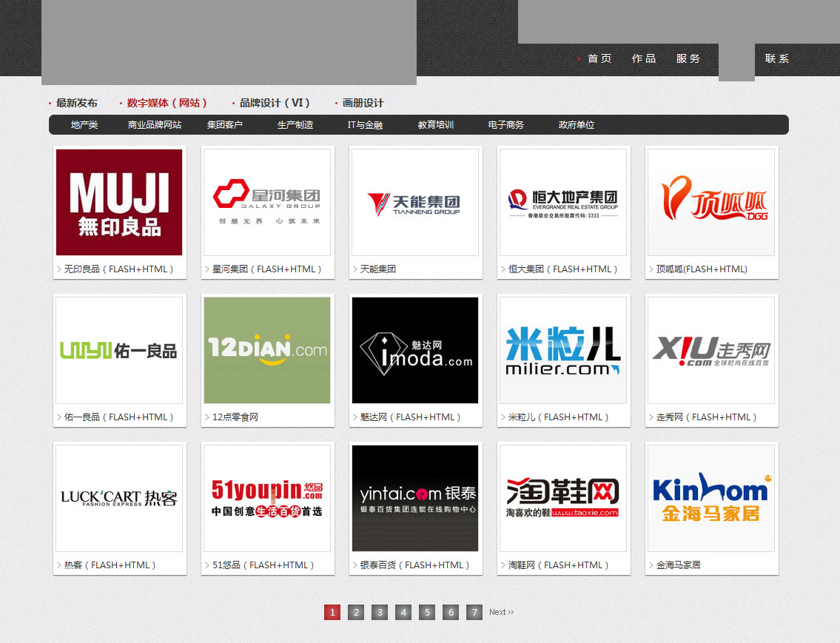Click the 51悠品（FLASH+HTML） caption link
This screenshot has width=840, height=643.
pyautogui.click(x=263, y=565)
